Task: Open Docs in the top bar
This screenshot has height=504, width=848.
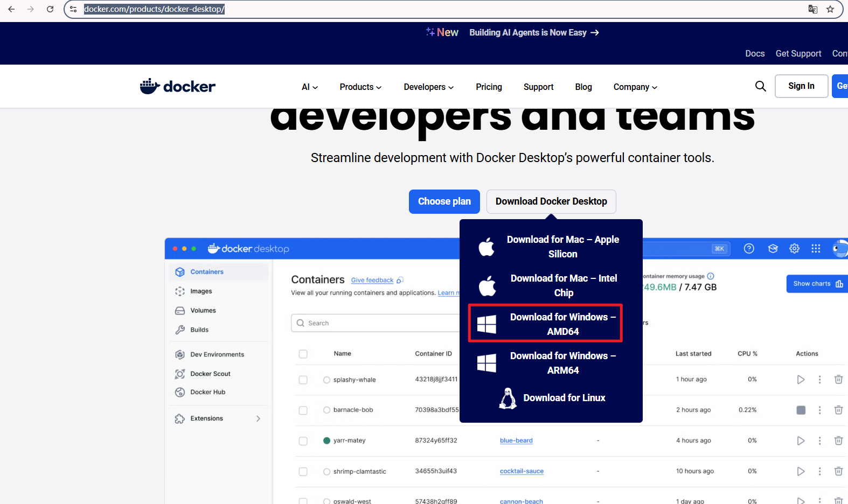Action: click(755, 53)
